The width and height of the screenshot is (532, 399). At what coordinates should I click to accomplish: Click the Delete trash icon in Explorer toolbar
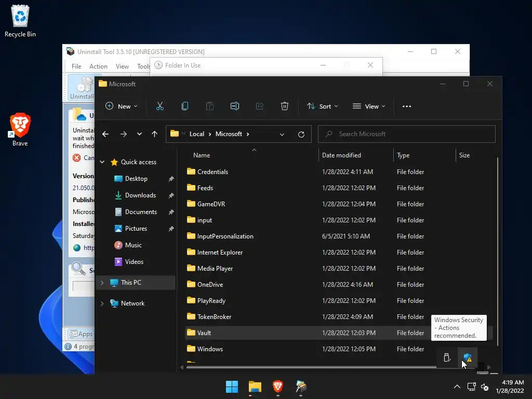click(x=285, y=106)
